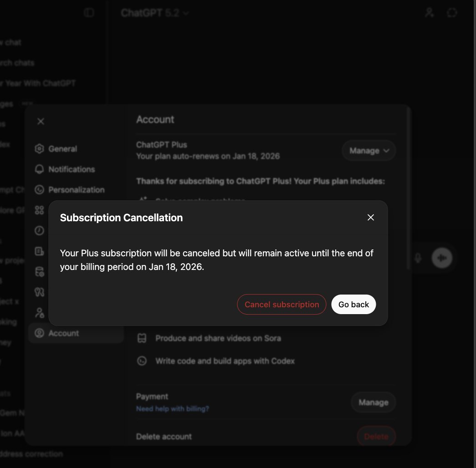Click the Year With ChatGPT sidebar item
The width and height of the screenshot is (476, 468).
point(38,83)
